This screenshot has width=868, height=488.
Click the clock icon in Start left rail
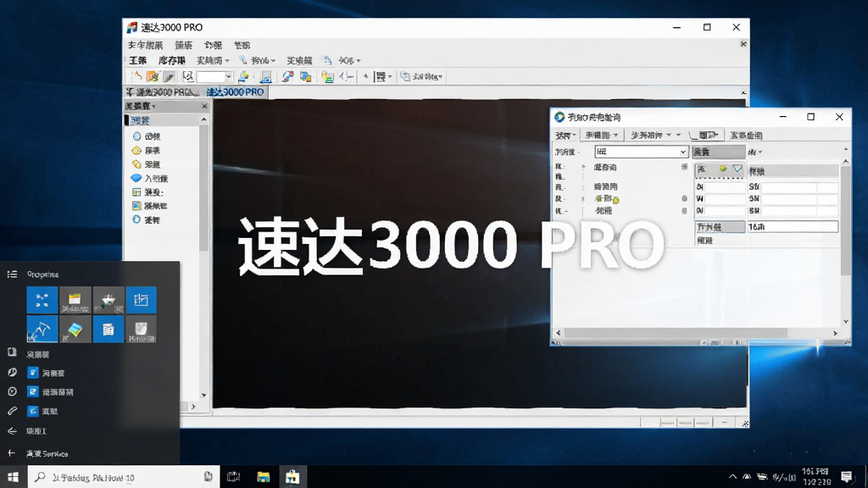(12, 391)
